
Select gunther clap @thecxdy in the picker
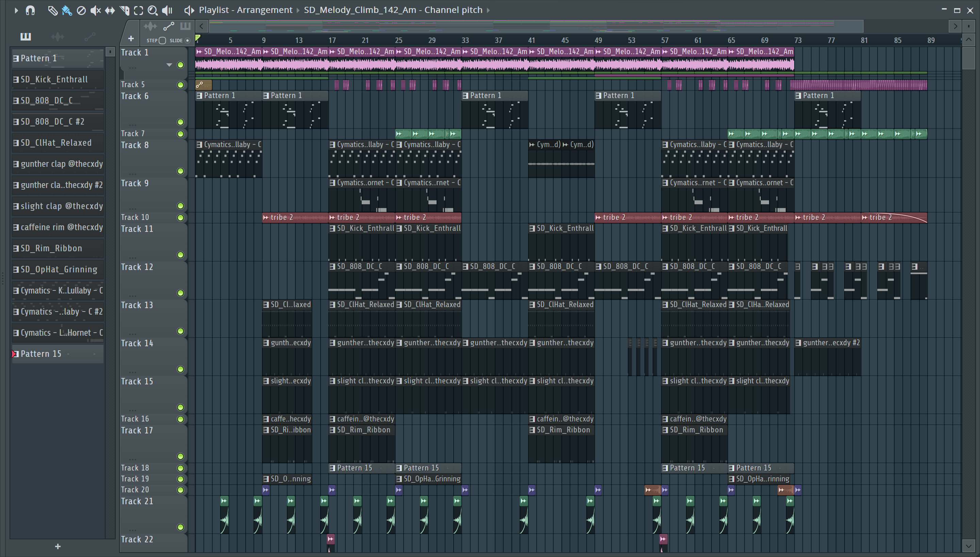pos(58,164)
